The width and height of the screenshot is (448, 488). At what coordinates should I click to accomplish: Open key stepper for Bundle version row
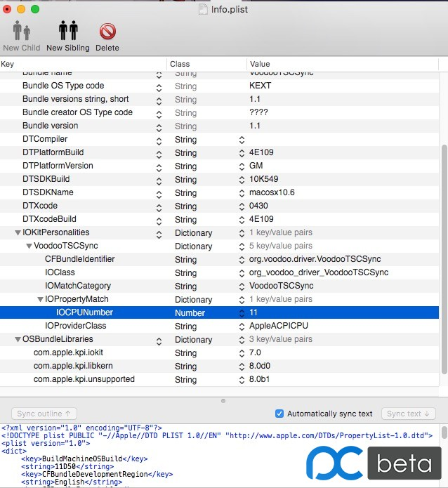(x=159, y=128)
